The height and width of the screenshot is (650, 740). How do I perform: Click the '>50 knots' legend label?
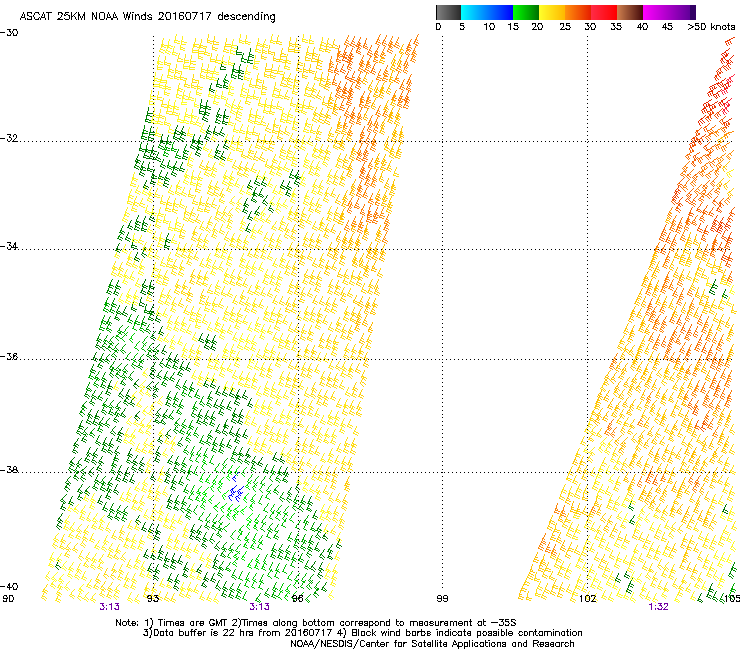coord(711,27)
